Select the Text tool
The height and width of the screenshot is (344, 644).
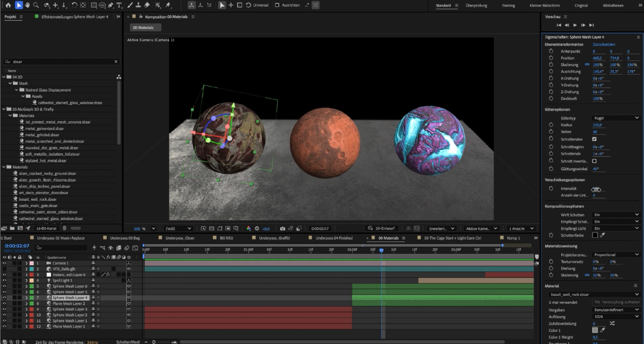pos(119,5)
